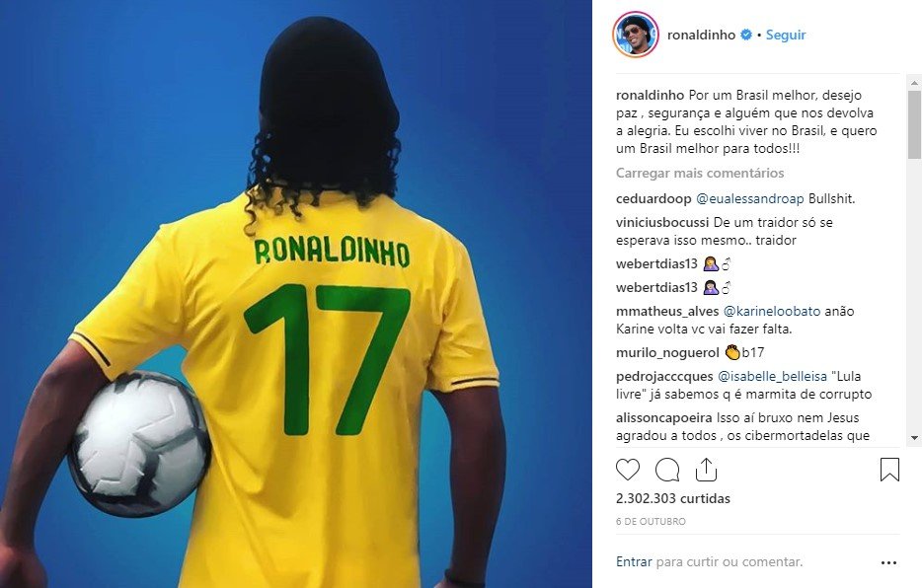Viewport: 922px width, 588px height.
Task: Open the @eualessandroap mention
Action: pos(749,198)
